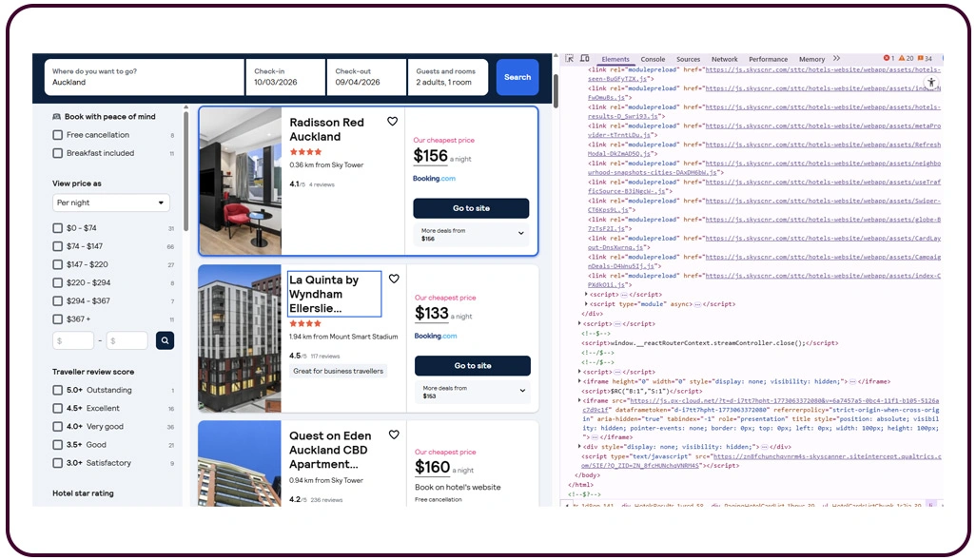
Task: Click the blue Search button
Action: (517, 77)
